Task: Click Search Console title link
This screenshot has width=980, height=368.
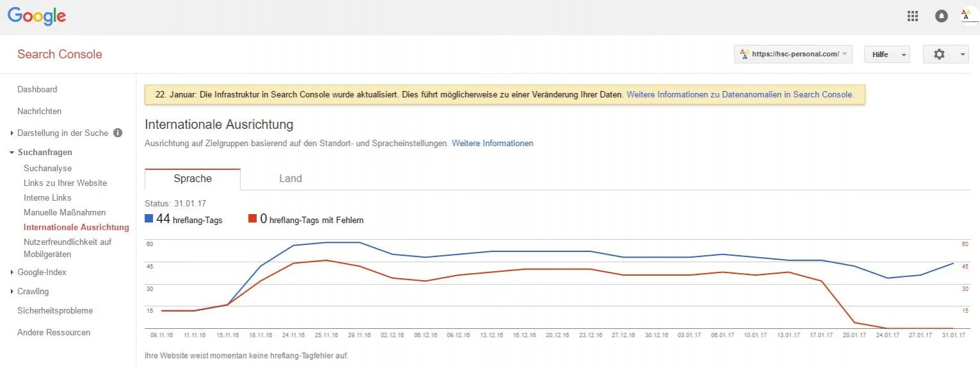Action: [x=60, y=54]
